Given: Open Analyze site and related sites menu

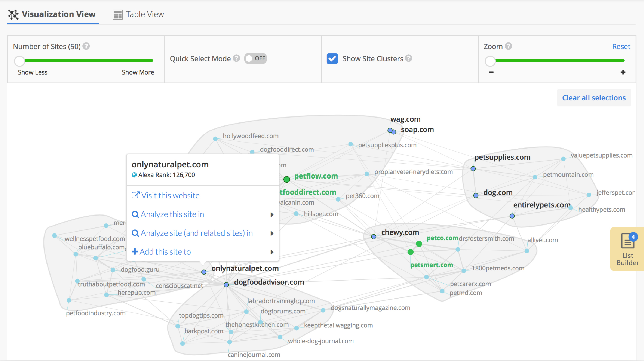Looking at the screenshot, I should pos(203,233).
